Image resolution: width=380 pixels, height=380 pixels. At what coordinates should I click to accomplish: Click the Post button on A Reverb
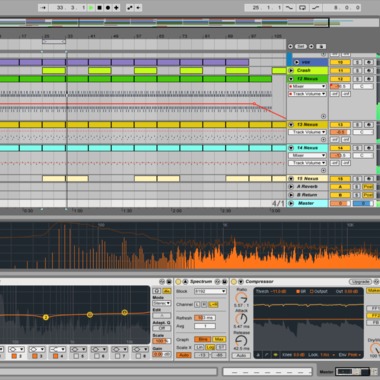coord(368,187)
